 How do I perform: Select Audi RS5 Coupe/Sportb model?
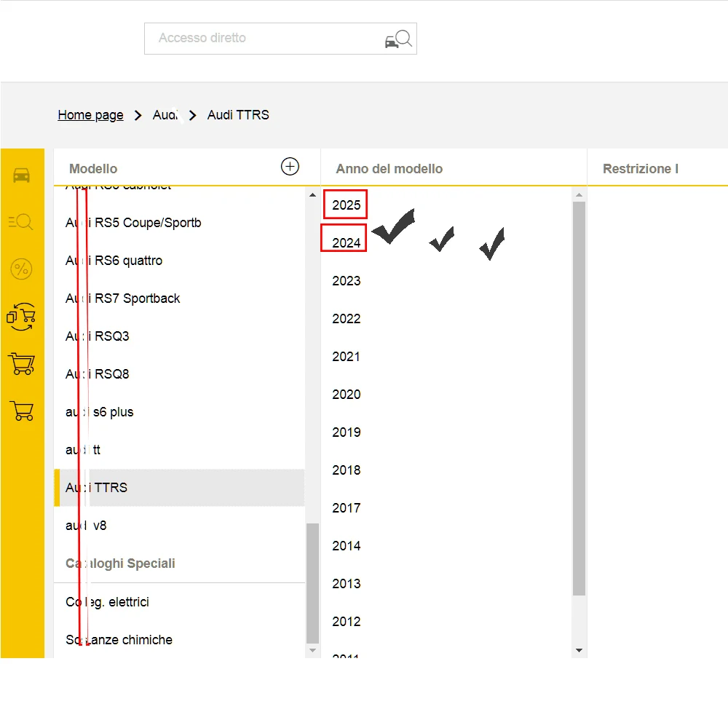179,223
